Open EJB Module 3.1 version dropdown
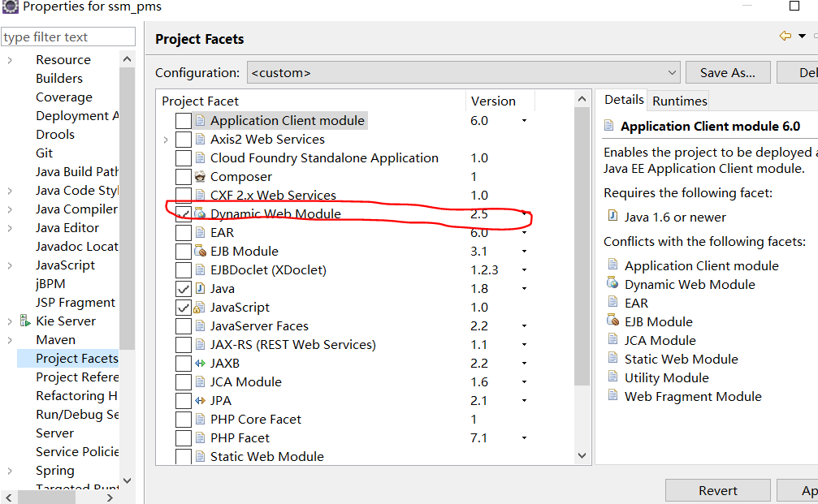 pyautogui.click(x=524, y=252)
